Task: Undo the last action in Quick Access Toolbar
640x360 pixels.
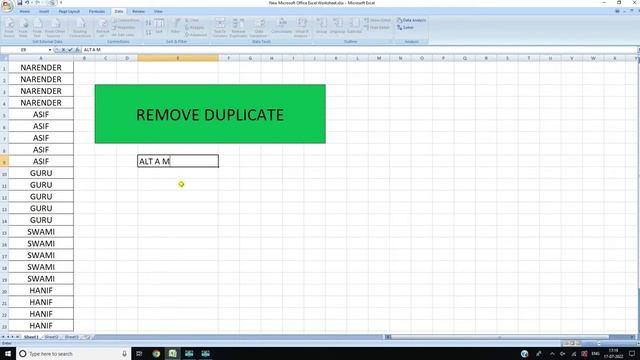Action: pyautogui.click(x=27, y=3)
